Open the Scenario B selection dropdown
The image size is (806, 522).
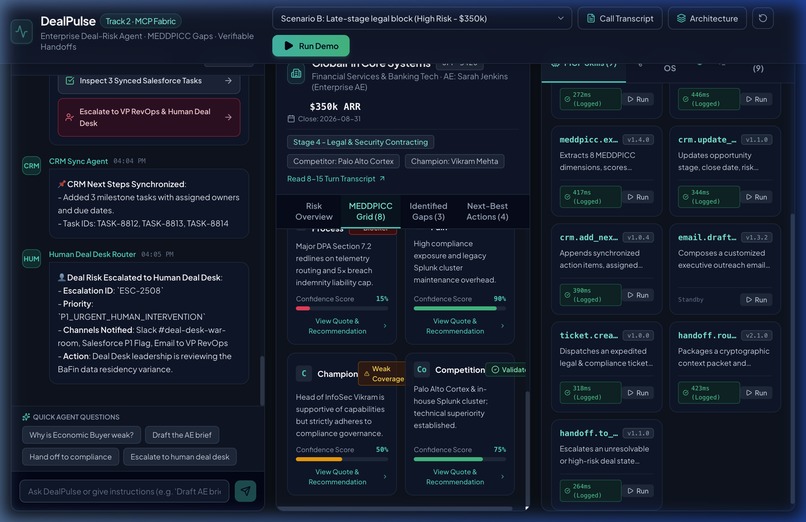tap(422, 18)
